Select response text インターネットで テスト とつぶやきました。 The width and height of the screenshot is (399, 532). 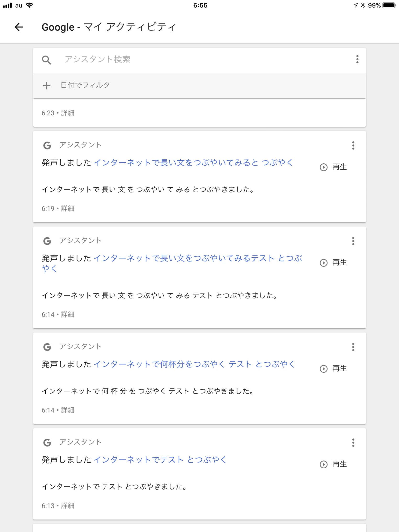coord(115,487)
